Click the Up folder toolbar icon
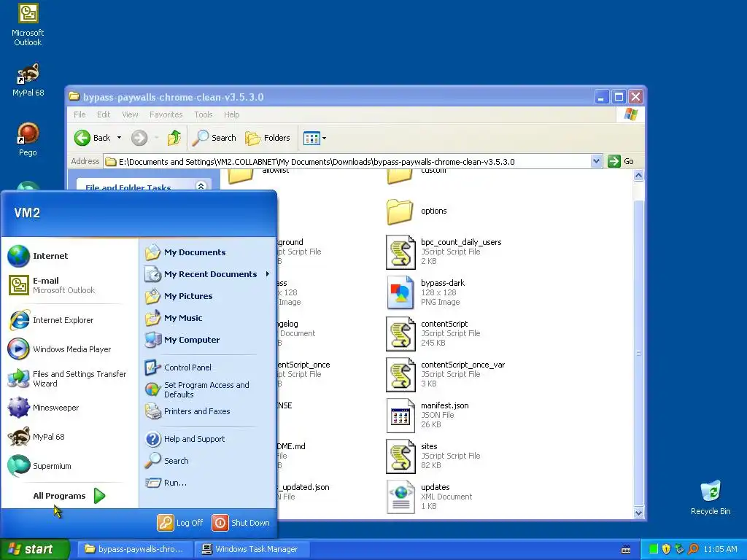The image size is (747, 560). coord(174,138)
